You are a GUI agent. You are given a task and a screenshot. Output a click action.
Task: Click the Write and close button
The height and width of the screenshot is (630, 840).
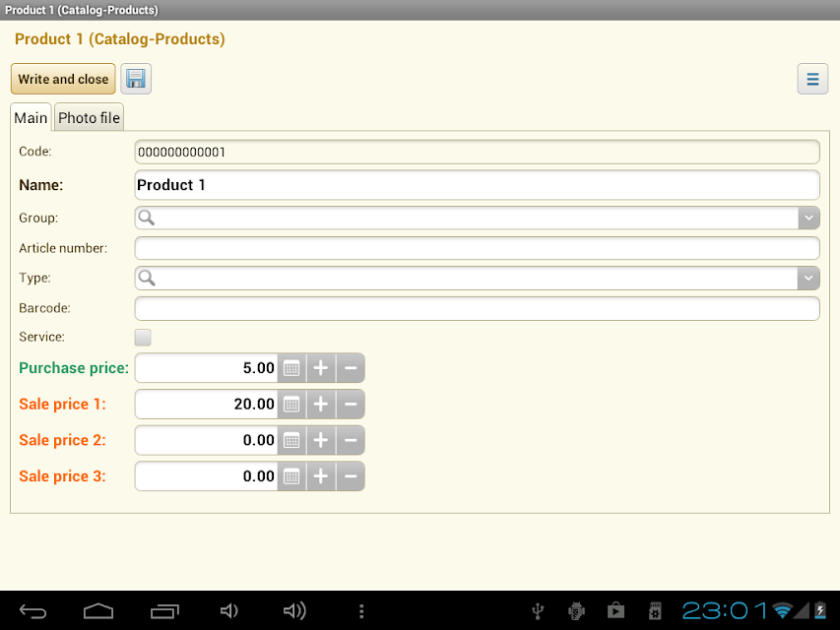click(x=63, y=79)
